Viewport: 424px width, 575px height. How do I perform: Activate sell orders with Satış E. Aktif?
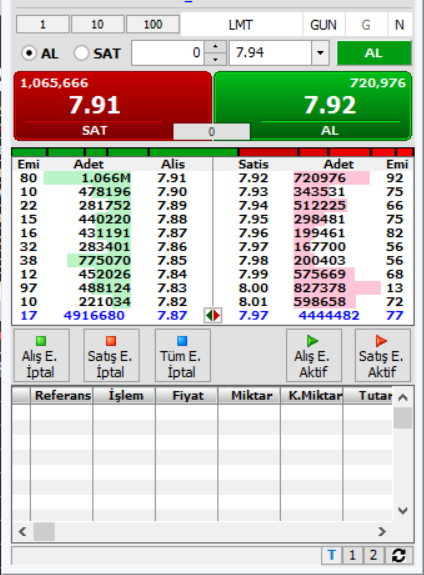pyautogui.click(x=383, y=355)
